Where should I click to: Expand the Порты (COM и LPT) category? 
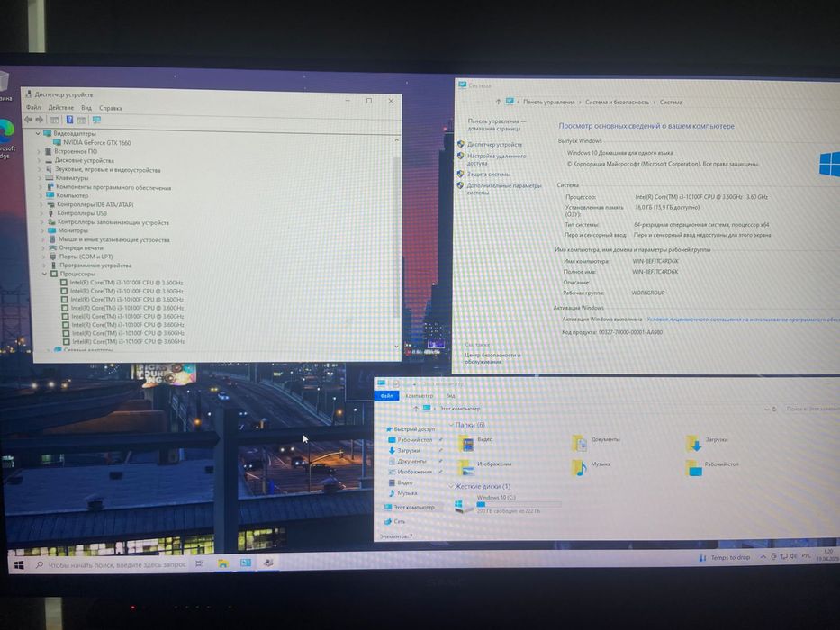(43, 256)
